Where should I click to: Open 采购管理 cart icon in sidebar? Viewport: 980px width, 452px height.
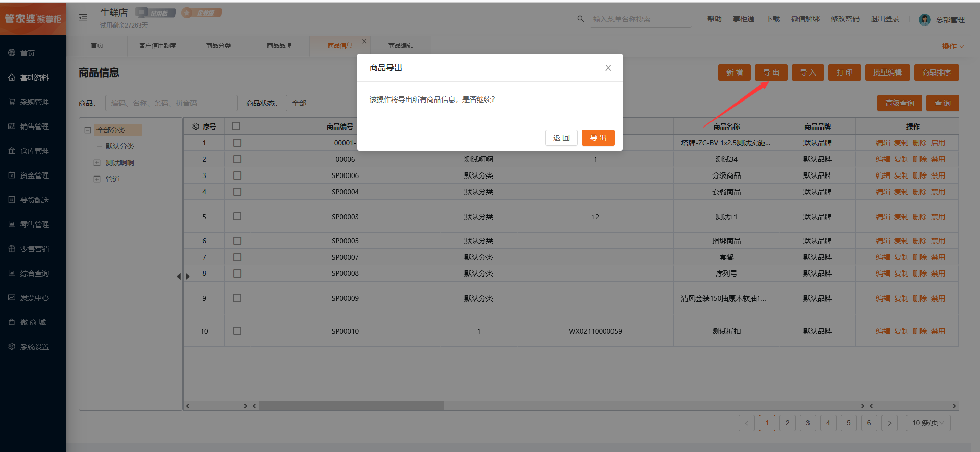[12, 102]
